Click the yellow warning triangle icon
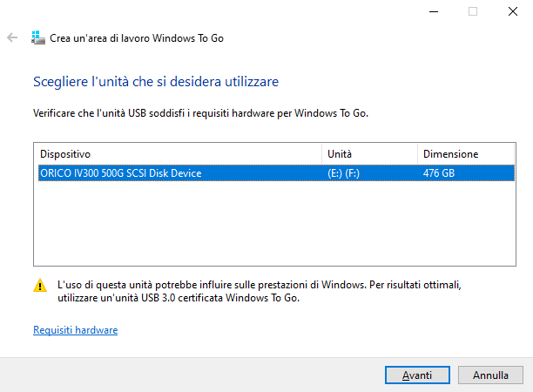The height and width of the screenshot is (392, 533). click(x=40, y=285)
